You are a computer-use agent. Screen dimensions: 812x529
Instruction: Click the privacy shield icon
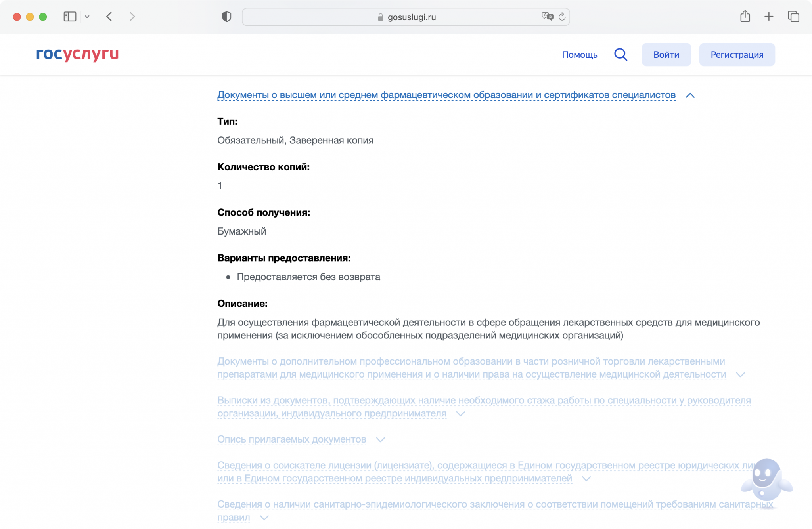[x=226, y=17]
